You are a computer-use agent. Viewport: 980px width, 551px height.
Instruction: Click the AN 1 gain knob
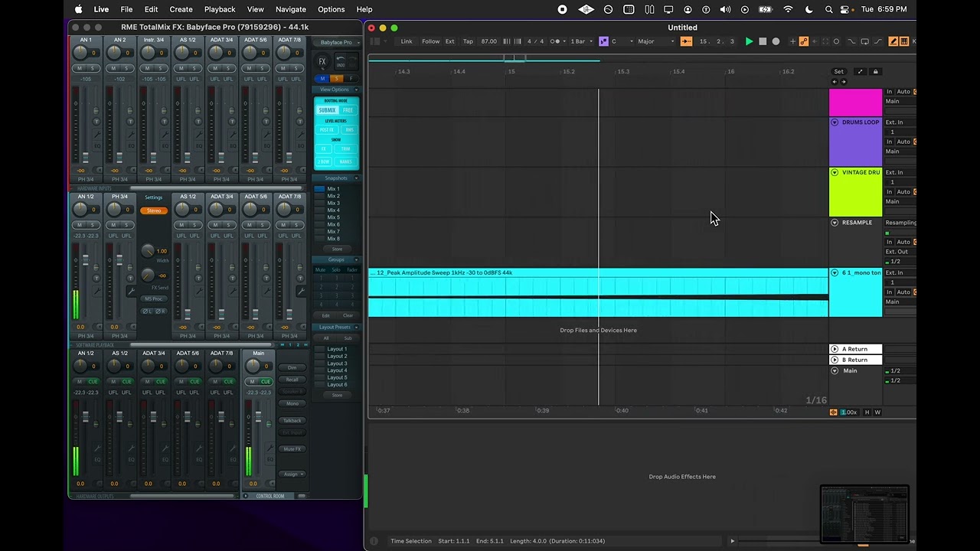click(x=80, y=52)
